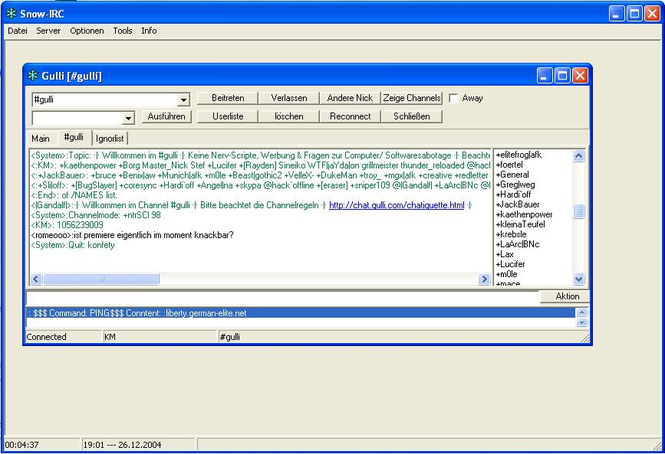This screenshot has height=454, width=665.
Task: Select user +elitefrog|afk in list
Action: (519, 155)
